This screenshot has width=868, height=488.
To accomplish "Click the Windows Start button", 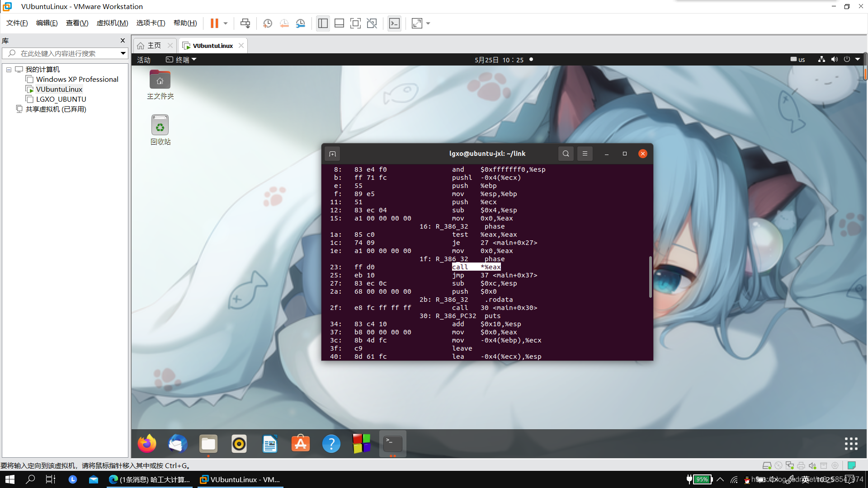I will (x=10, y=479).
